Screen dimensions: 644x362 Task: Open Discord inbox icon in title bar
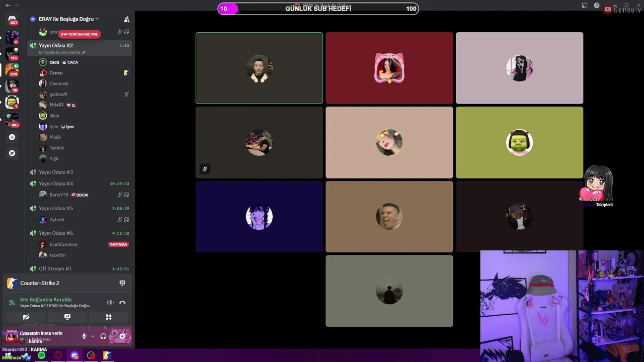point(585,6)
